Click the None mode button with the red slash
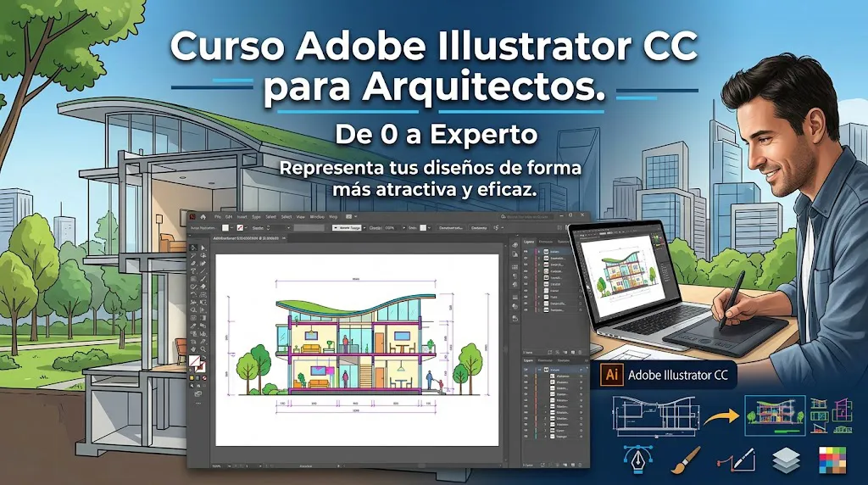This screenshot has height=485, width=868. 204,377
